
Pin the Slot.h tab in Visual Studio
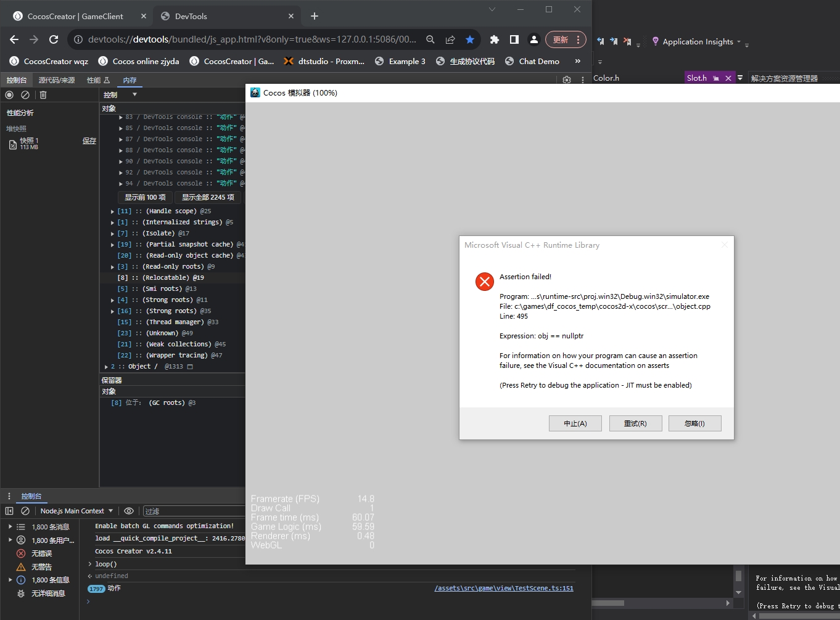pos(716,78)
